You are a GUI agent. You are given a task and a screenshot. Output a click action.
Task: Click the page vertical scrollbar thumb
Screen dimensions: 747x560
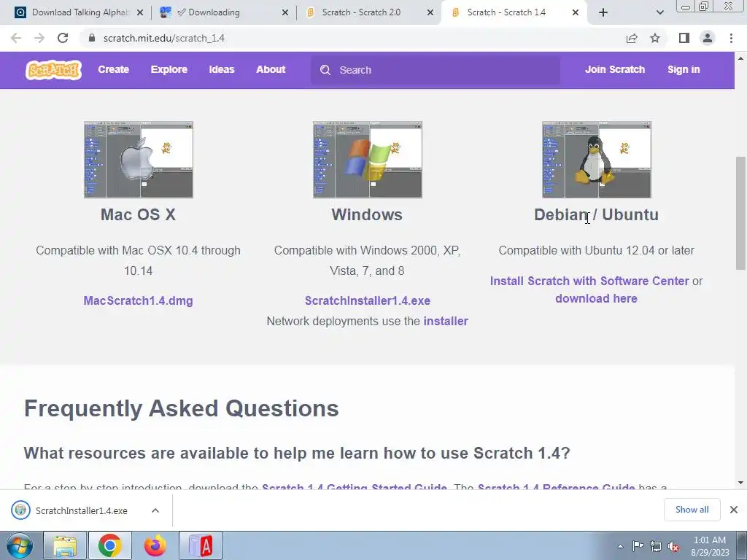[x=740, y=213]
